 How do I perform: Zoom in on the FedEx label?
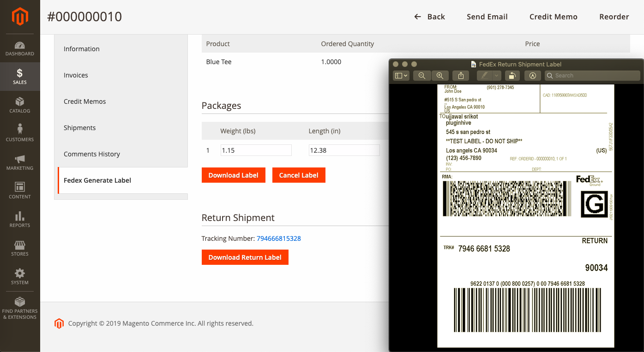pos(440,76)
